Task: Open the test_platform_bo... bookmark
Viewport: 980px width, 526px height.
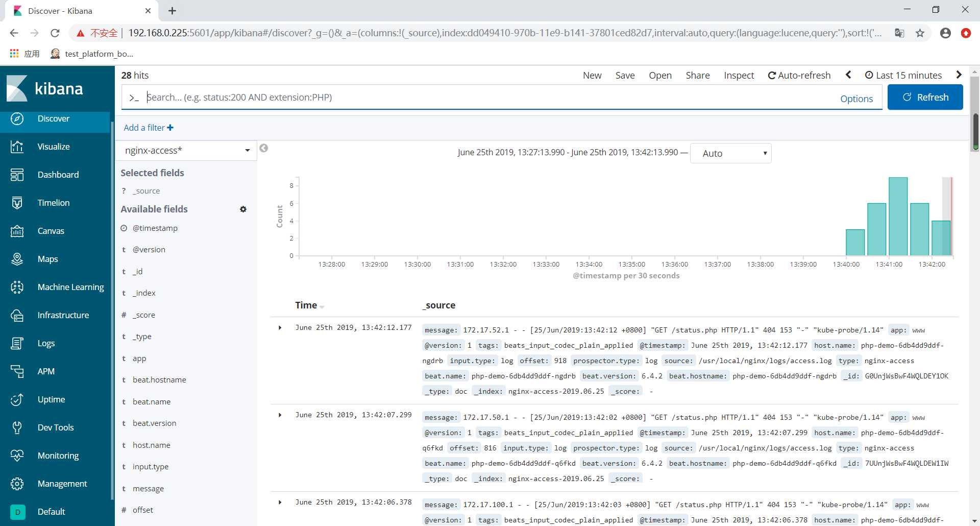Action: point(92,54)
